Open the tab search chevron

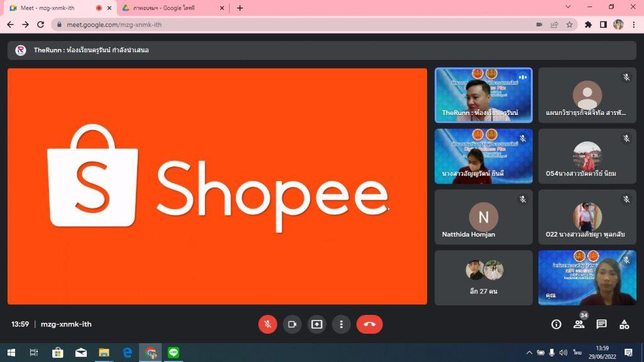tap(568, 7)
